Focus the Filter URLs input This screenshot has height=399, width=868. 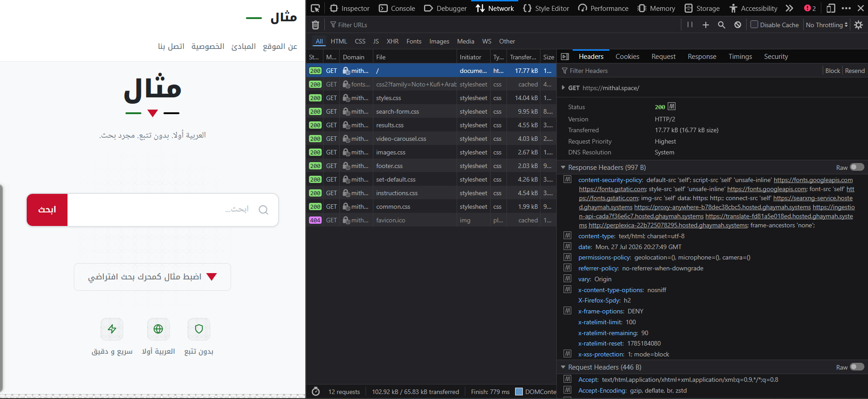tap(503, 25)
